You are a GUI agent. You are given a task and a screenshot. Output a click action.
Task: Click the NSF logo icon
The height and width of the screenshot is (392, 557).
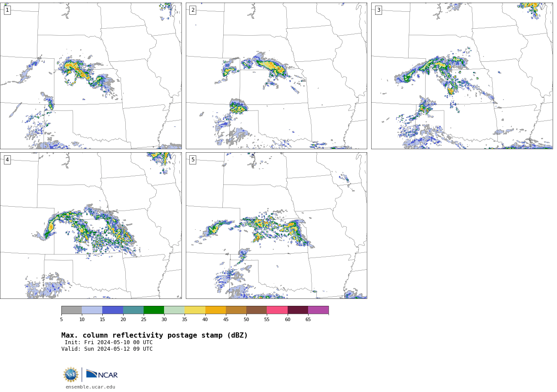tap(71, 375)
